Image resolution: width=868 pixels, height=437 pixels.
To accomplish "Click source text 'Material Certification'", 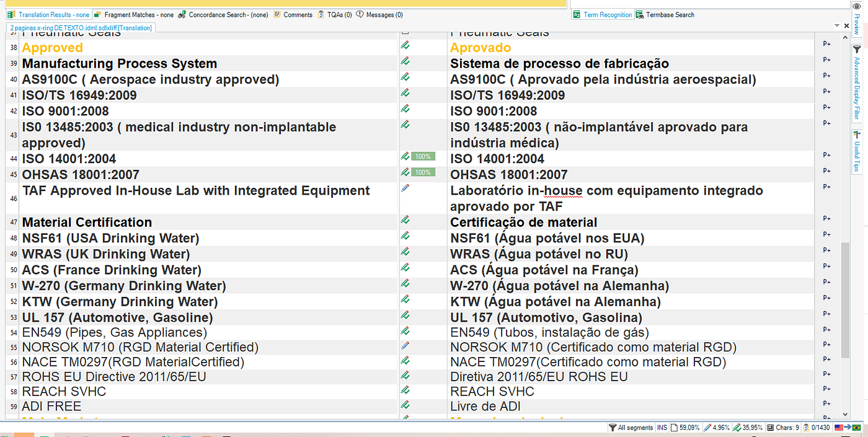I will [x=87, y=223].
